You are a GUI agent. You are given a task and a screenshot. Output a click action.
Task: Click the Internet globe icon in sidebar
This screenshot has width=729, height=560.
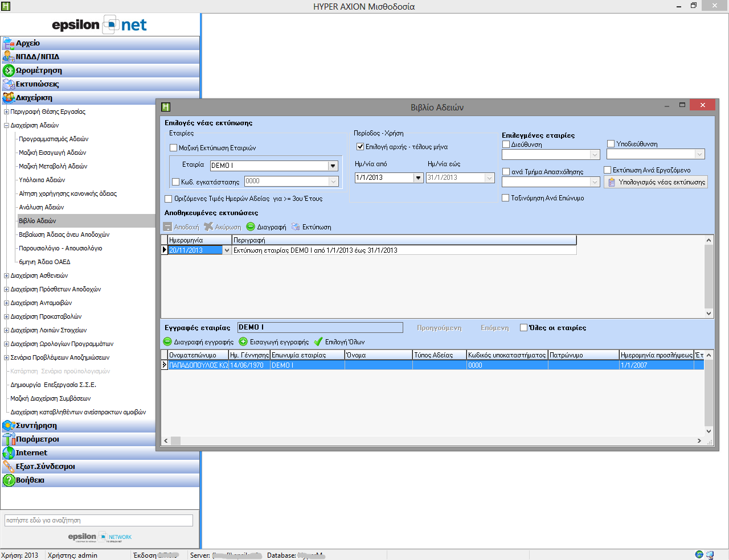(x=8, y=453)
